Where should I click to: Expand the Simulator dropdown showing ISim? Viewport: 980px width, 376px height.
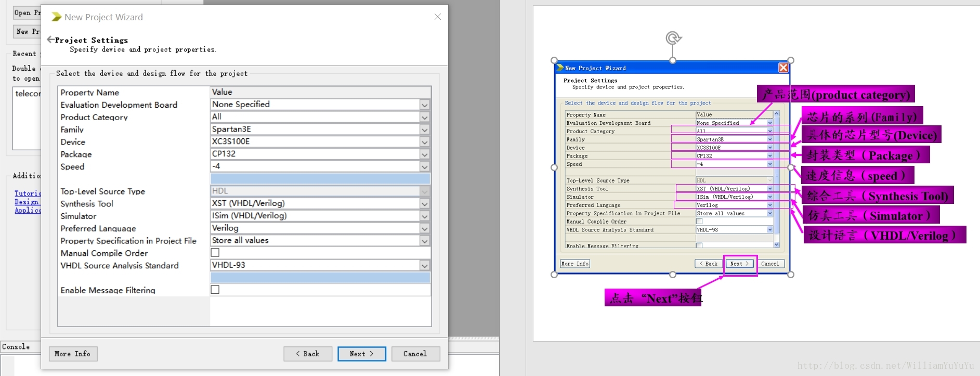(x=425, y=216)
